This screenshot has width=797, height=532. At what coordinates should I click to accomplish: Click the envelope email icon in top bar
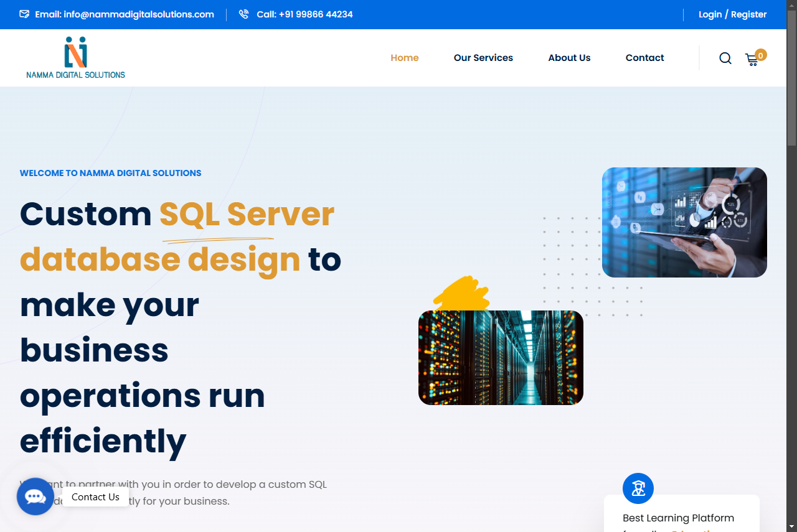[x=24, y=14]
